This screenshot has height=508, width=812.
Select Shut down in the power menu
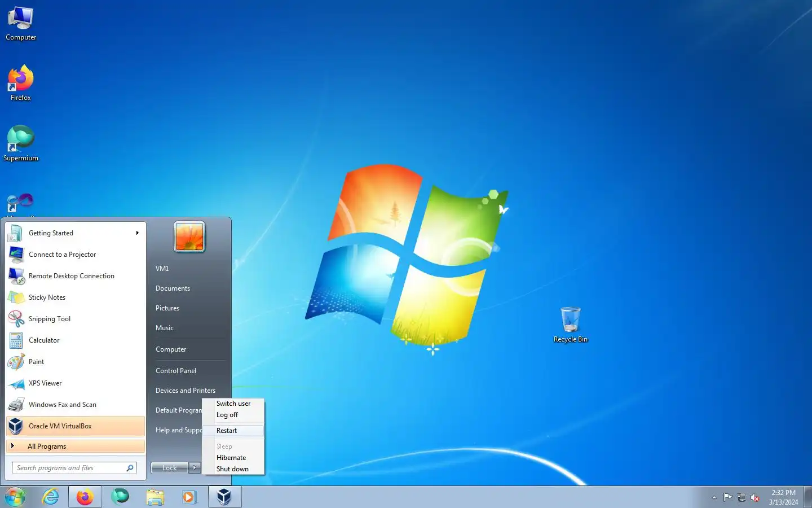pos(233,469)
